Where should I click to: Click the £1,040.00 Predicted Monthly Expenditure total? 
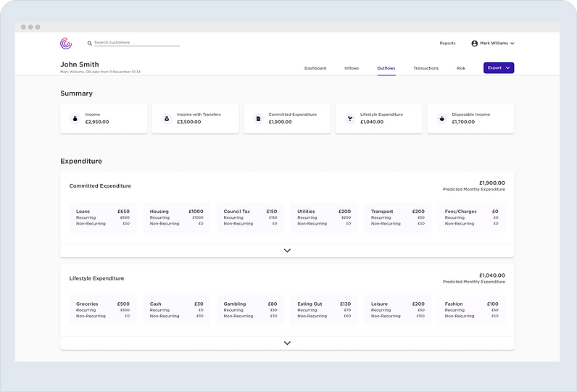492,275
